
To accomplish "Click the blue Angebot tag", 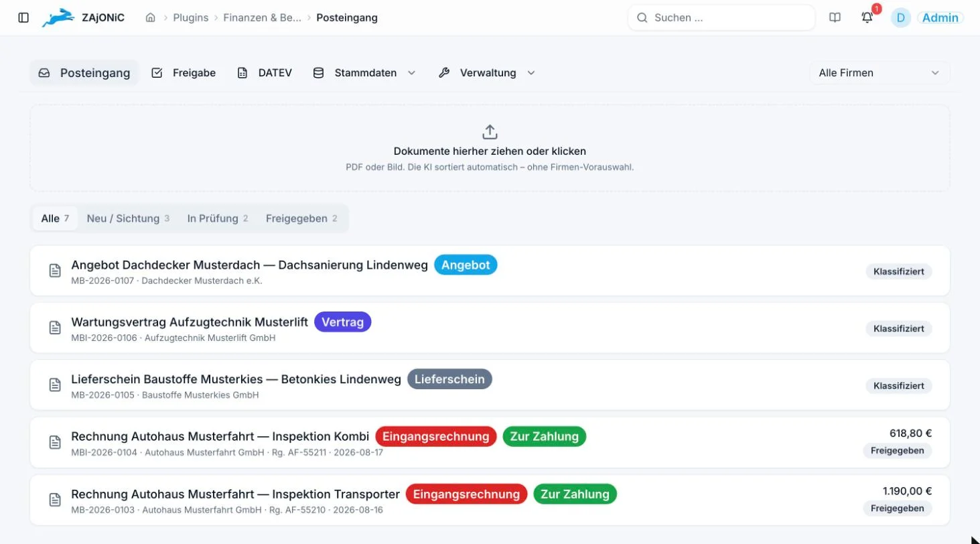I will [x=466, y=265].
